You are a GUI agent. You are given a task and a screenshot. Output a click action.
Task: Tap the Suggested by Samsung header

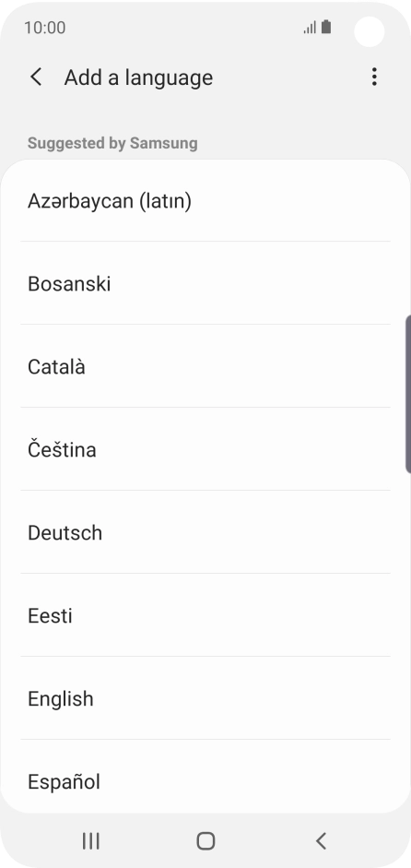(112, 143)
